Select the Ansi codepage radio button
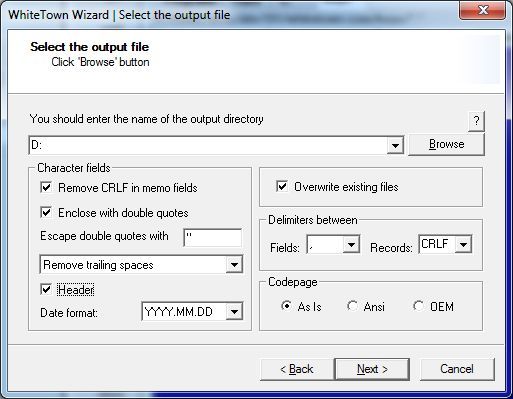The height and width of the screenshot is (399, 513). 352,306
